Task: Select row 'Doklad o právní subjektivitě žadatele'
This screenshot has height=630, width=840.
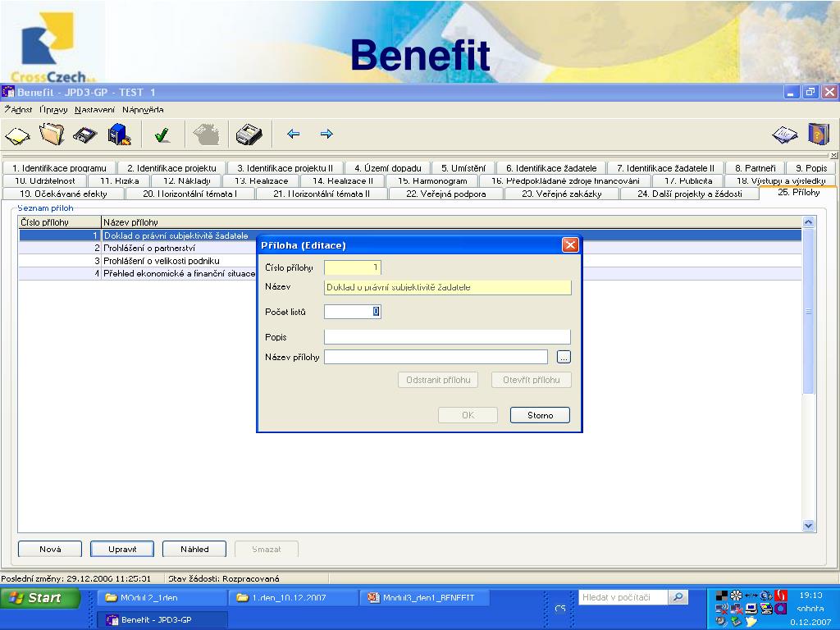Action: [x=410, y=235]
